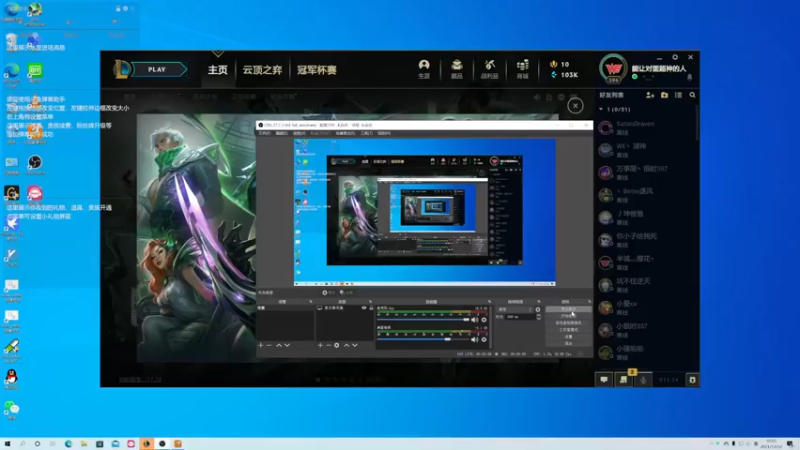The width and height of the screenshot is (800, 450).
Task: Open the 藏品 collection icon
Action: pos(457,69)
